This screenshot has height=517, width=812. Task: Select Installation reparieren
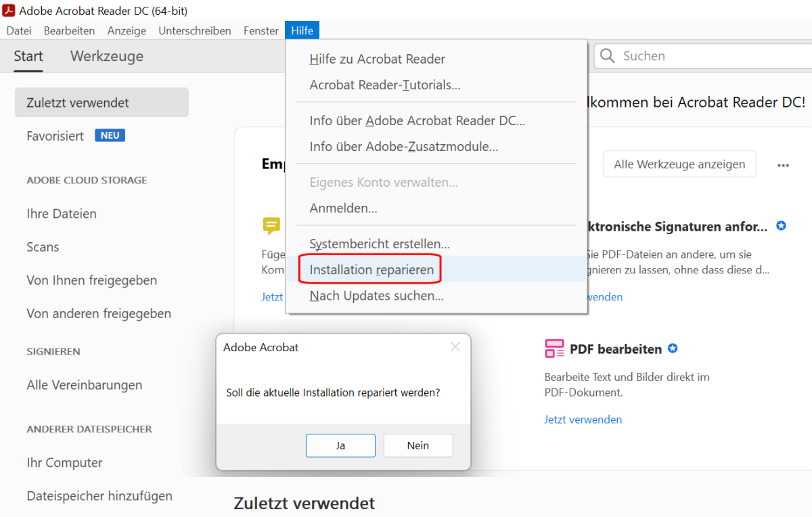click(x=436, y=269)
